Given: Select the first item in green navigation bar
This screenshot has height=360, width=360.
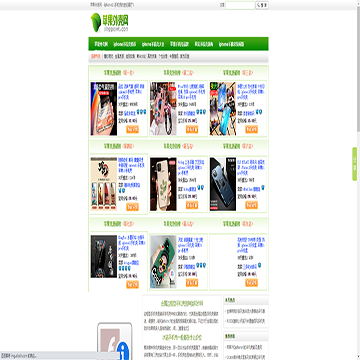Looking at the screenshot, I should point(101,44).
